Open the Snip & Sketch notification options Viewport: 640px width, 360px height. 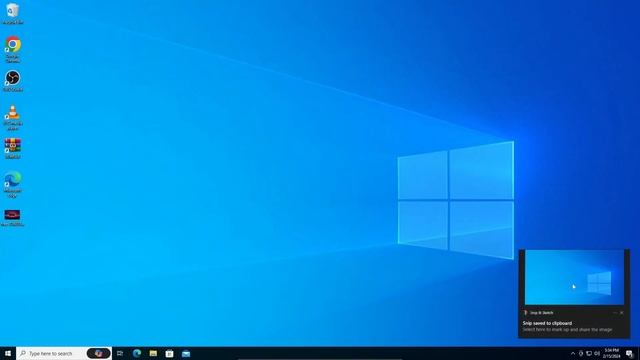click(615, 313)
